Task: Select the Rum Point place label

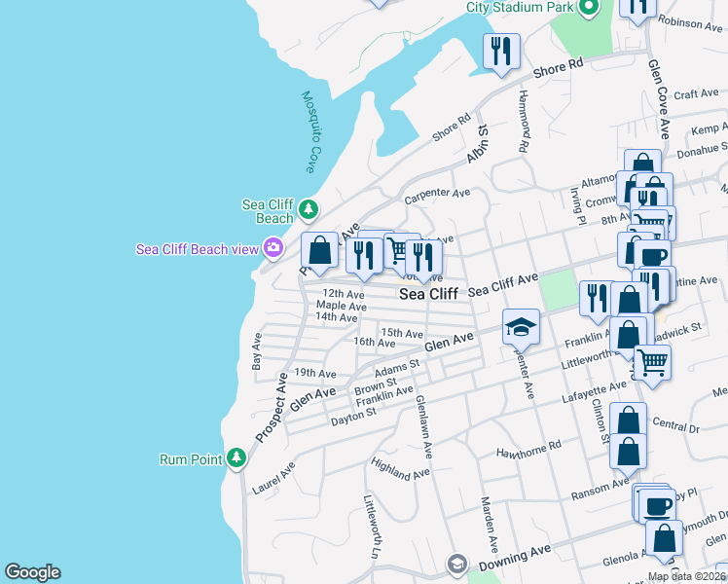Action: point(191,459)
